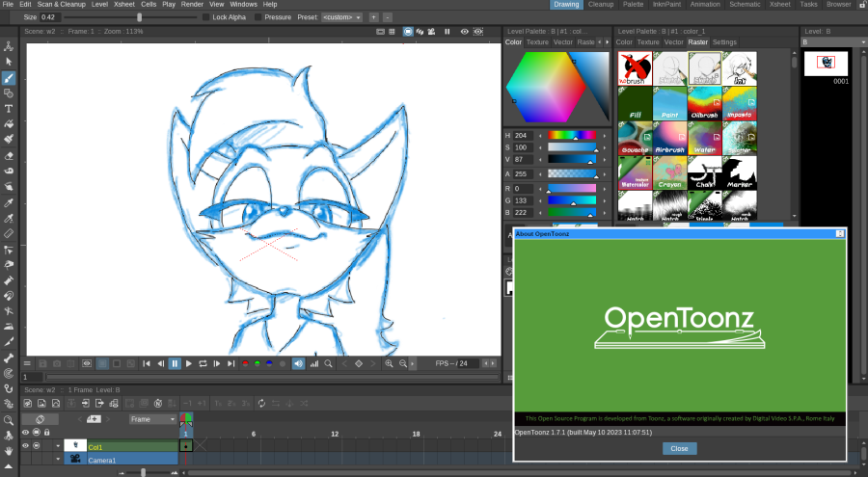This screenshot has height=477, width=868.
Task: Click the Zoom Out icon in playback bar
Action: tap(403, 363)
